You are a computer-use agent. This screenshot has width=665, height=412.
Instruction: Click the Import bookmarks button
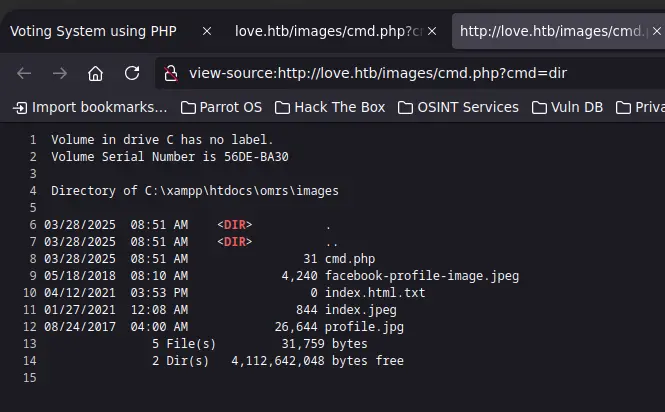pyautogui.click(x=90, y=107)
